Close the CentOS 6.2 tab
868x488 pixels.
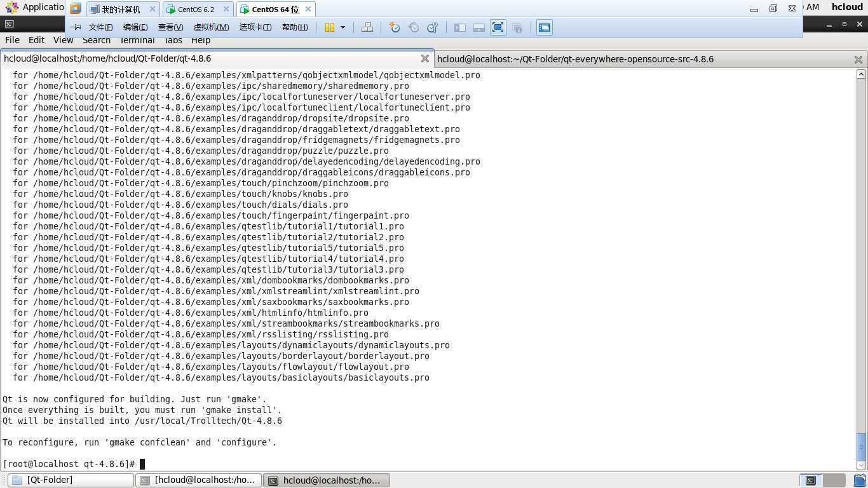coord(227,10)
